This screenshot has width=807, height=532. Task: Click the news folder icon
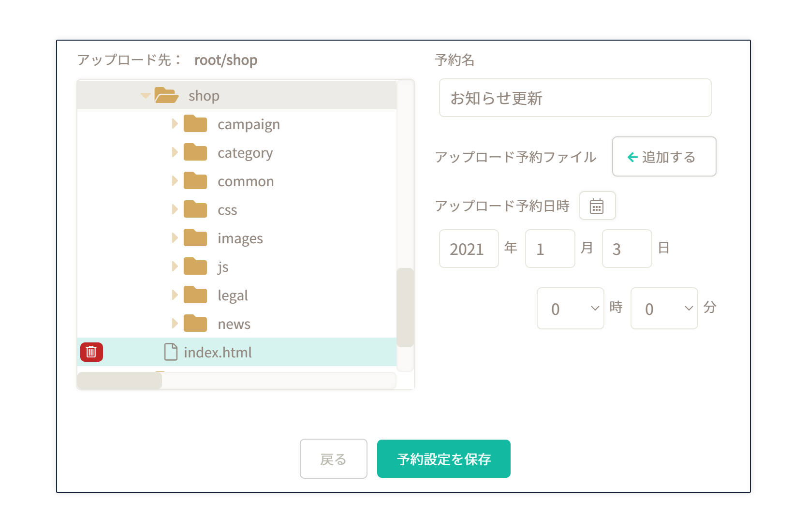tap(195, 324)
